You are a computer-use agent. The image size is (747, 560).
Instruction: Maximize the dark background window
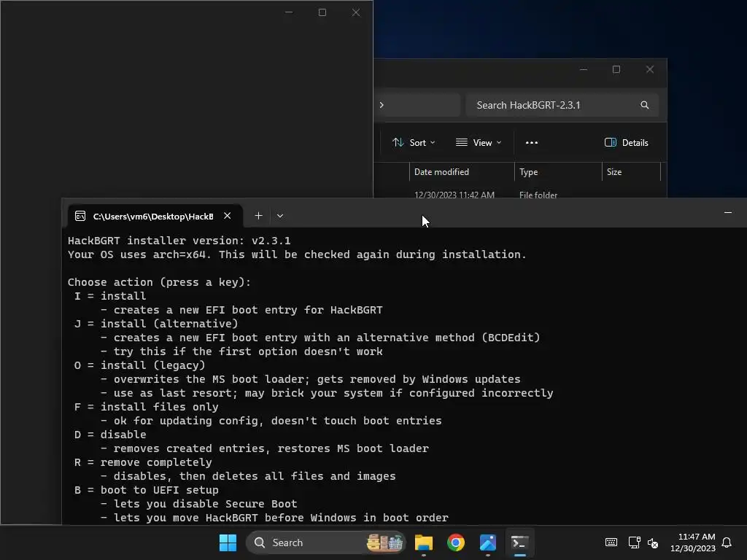click(322, 12)
